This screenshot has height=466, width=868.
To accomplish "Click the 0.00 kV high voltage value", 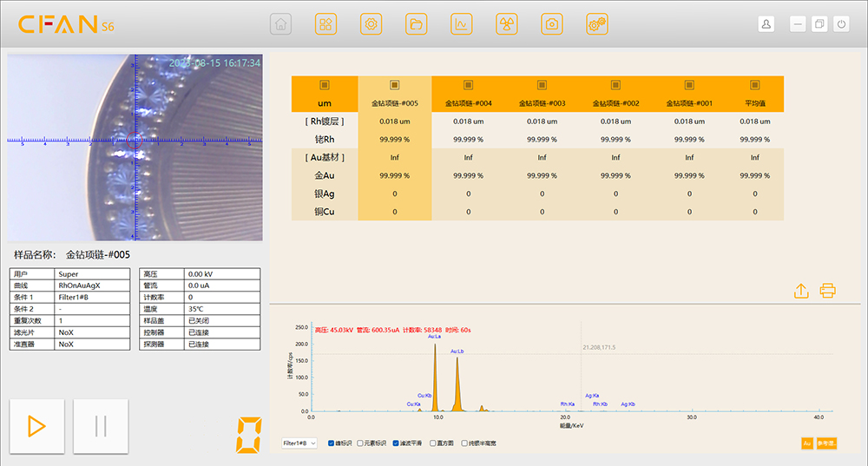I will click(201, 274).
